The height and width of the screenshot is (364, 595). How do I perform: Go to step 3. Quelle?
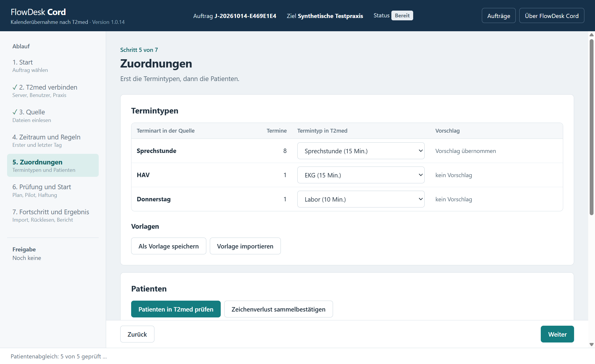[53, 116]
